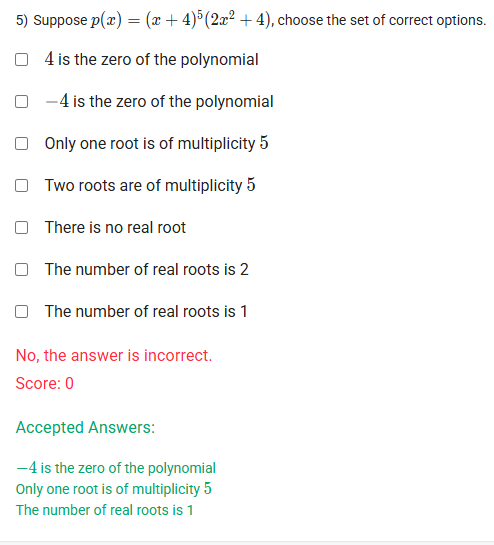Click the option text '4 is the zero of the polynomial'
The image size is (494, 545).
point(152,59)
